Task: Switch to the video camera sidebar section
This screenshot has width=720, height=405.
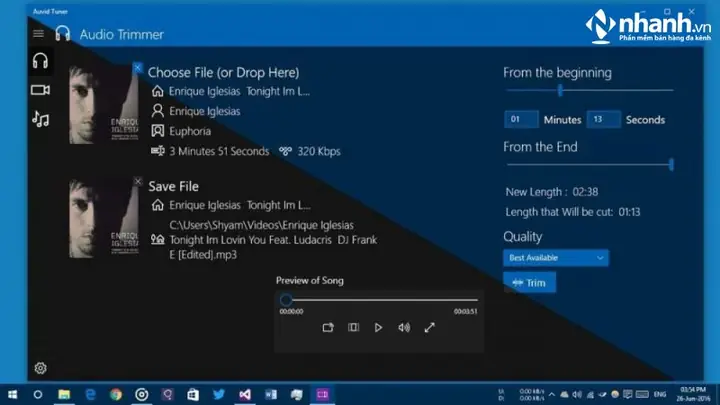Action: [x=40, y=90]
